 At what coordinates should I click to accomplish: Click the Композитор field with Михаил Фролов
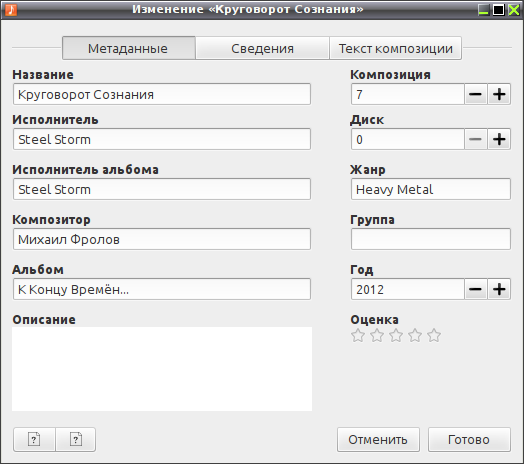click(x=162, y=239)
